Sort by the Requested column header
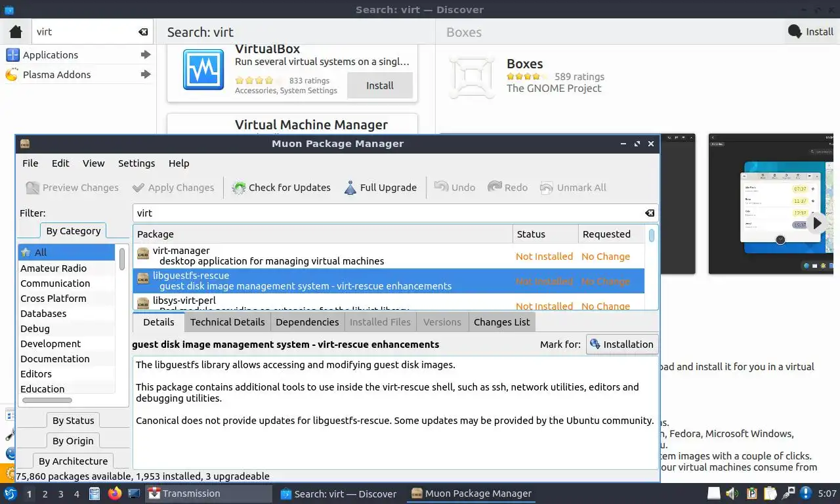The width and height of the screenshot is (840, 504). point(612,234)
